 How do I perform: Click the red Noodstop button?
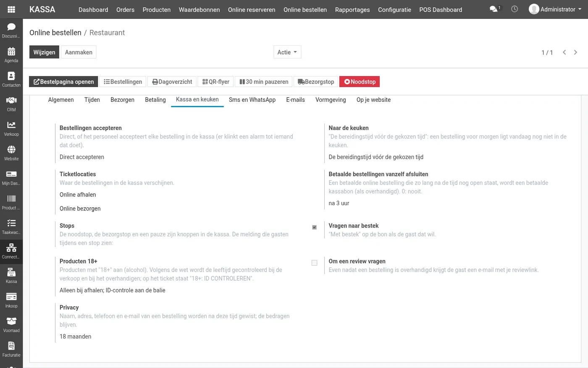point(360,82)
